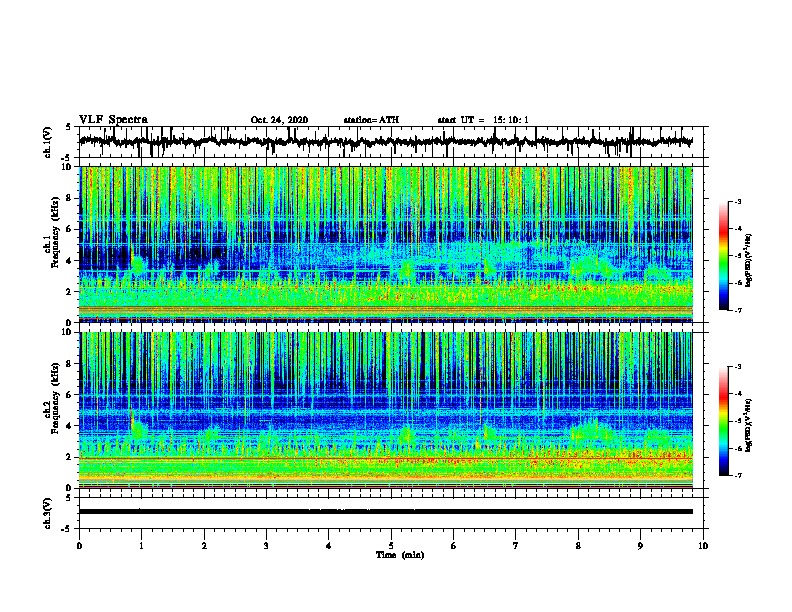
Task: Click the "start UT = 15:10:1" text
Action: [483, 120]
